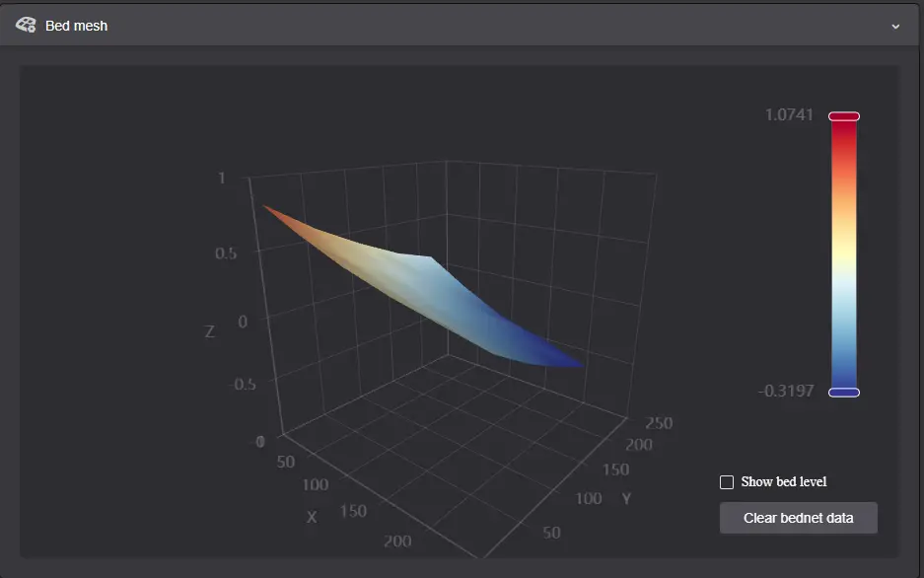
Task: Click the Y axis label
Action: pyautogui.click(x=626, y=499)
